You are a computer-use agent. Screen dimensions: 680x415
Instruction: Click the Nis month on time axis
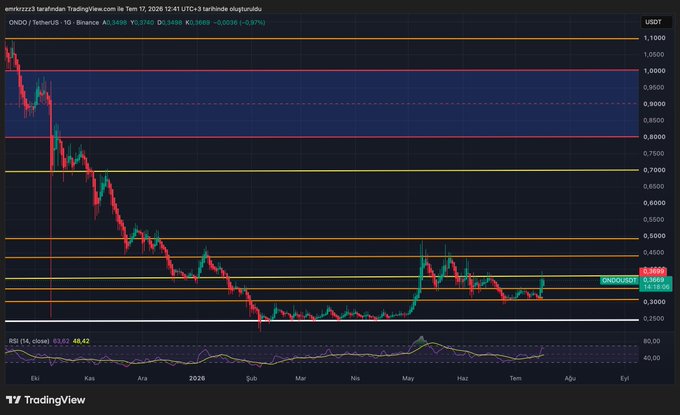coord(355,379)
